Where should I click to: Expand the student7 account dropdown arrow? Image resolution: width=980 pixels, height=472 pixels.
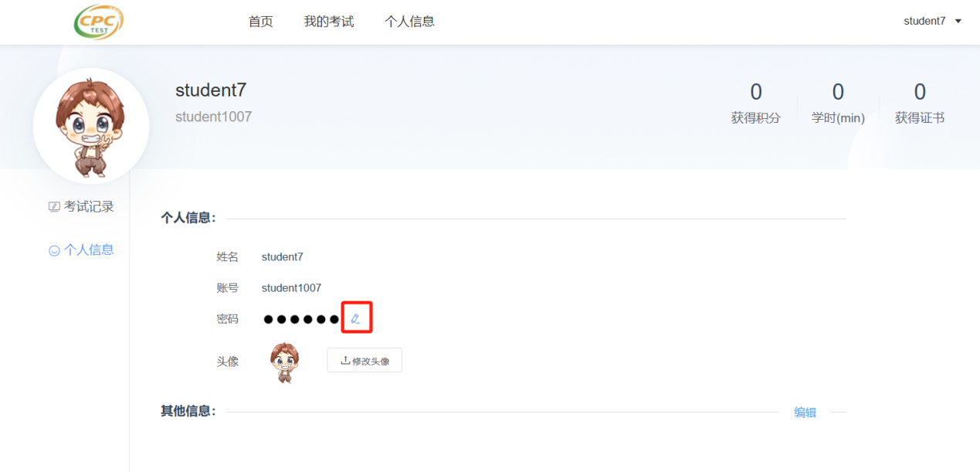(958, 21)
